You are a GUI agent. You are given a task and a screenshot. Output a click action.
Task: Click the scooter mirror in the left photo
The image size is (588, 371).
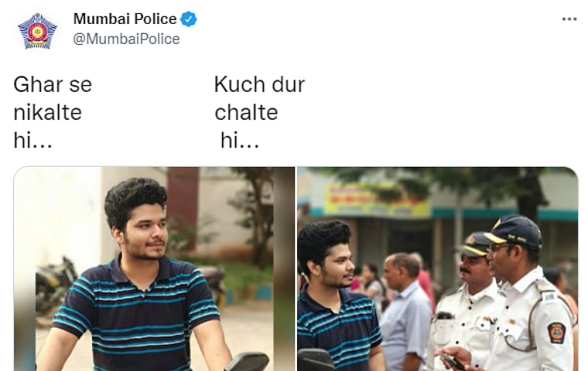247,362
